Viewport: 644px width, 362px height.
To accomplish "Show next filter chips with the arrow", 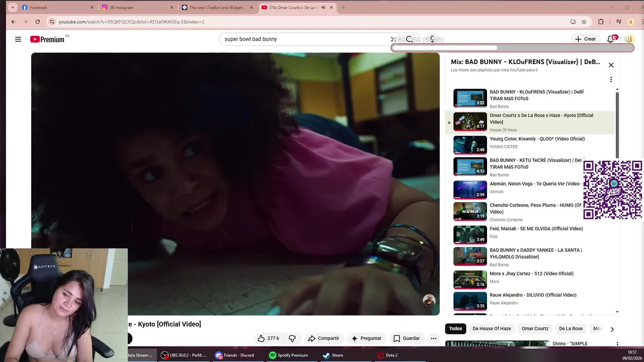I will [612, 329].
